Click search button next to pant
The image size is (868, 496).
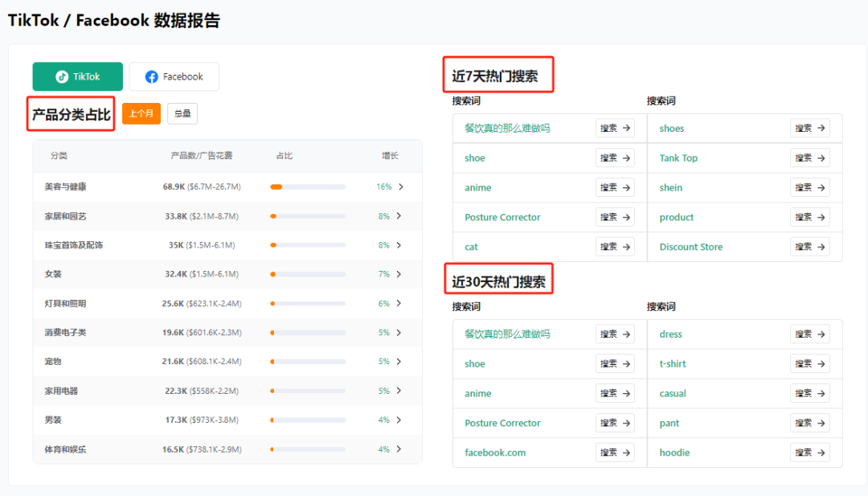[x=809, y=423]
